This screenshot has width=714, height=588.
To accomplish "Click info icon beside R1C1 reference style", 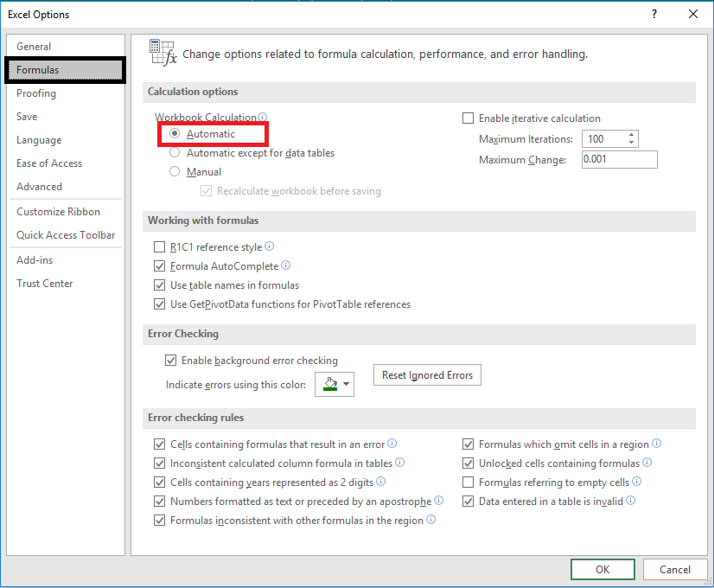I will tap(269, 246).
